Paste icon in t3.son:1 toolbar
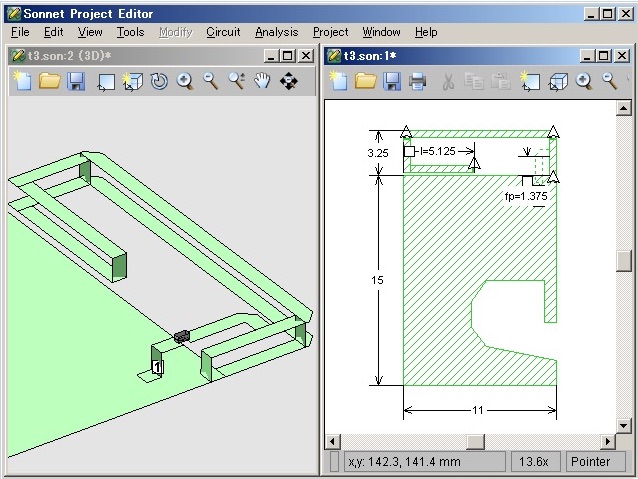The width and height of the screenshot is (638, 479). coord(500,81)
